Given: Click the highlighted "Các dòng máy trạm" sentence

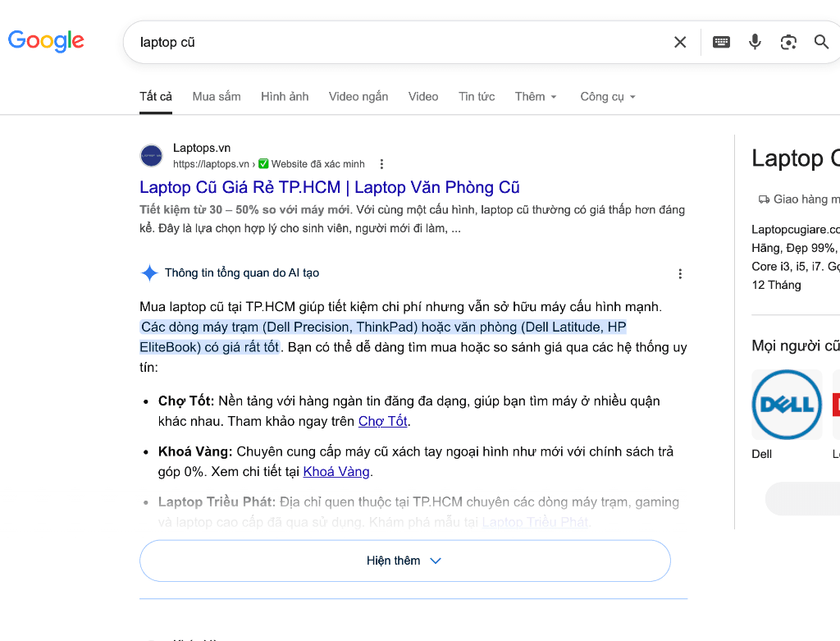Looking at the screenshot, I should pos(383,337).
